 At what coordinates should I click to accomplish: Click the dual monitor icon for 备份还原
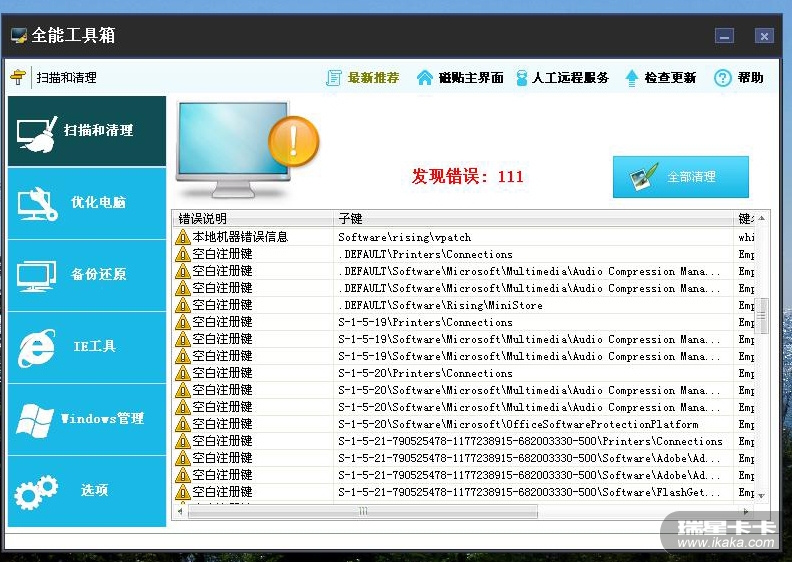click(36, 277)
